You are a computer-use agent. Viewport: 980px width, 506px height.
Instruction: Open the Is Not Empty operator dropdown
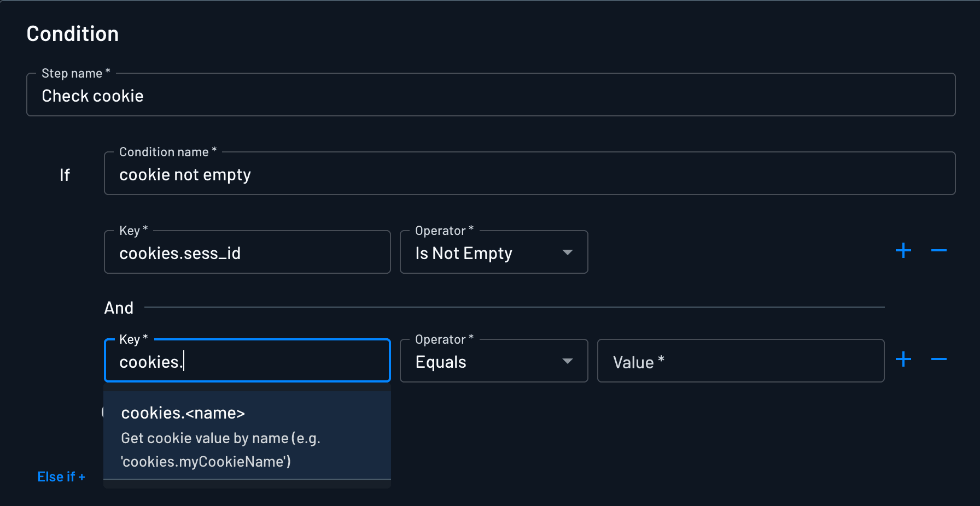[x=493, y=252]
